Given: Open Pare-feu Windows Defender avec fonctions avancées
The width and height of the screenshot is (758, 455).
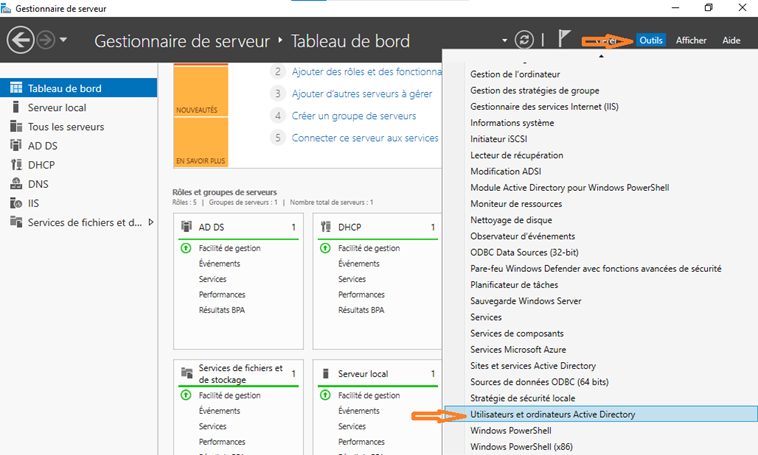Looking at the screenshot, I should point(596,268).
